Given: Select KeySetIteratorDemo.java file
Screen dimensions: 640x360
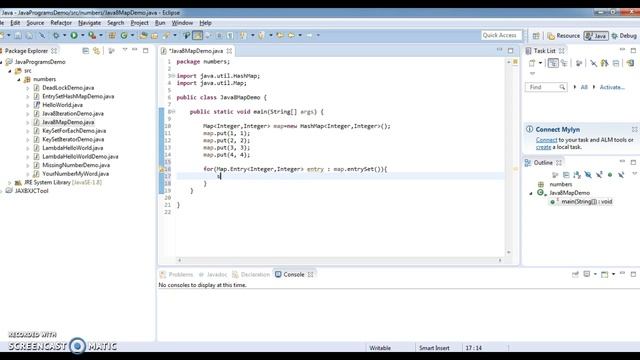Looking at the screenshot, I should [73, 140].
